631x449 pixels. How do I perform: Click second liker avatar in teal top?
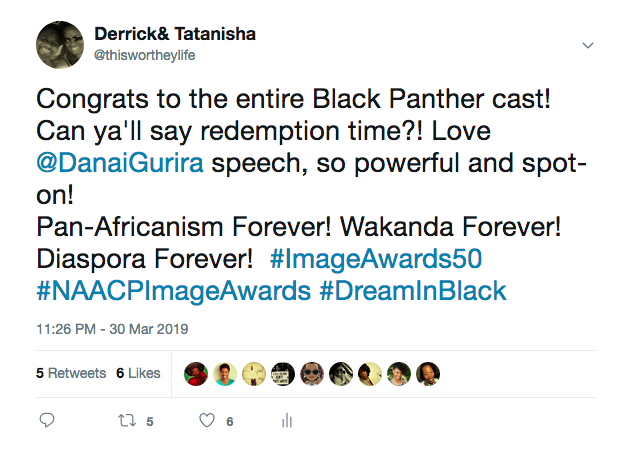point(225,374)
